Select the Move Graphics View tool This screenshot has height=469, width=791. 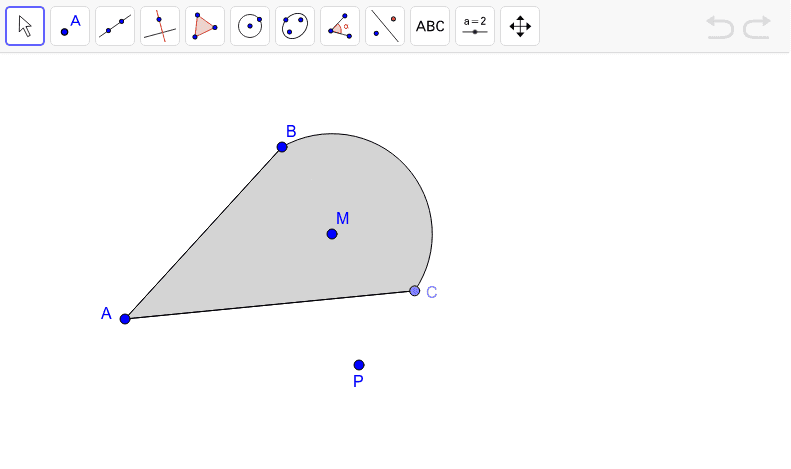tap(520, 26)
